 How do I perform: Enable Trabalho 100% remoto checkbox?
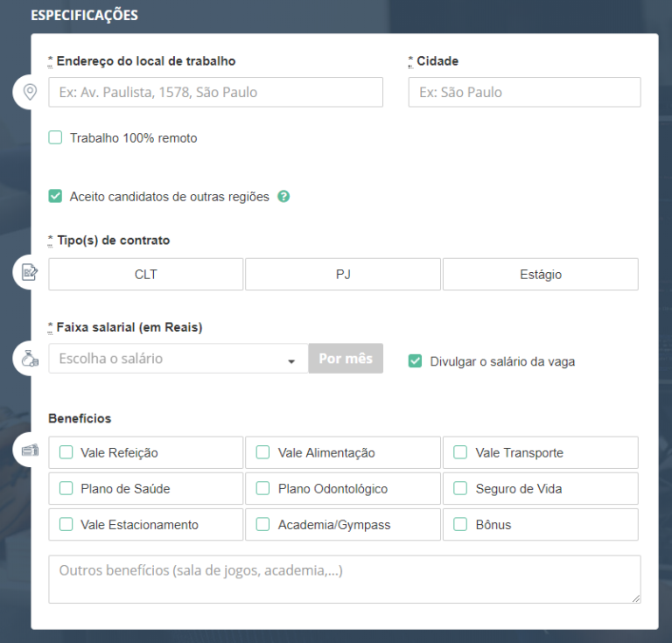pyautogui.click(x=55, y=137)
